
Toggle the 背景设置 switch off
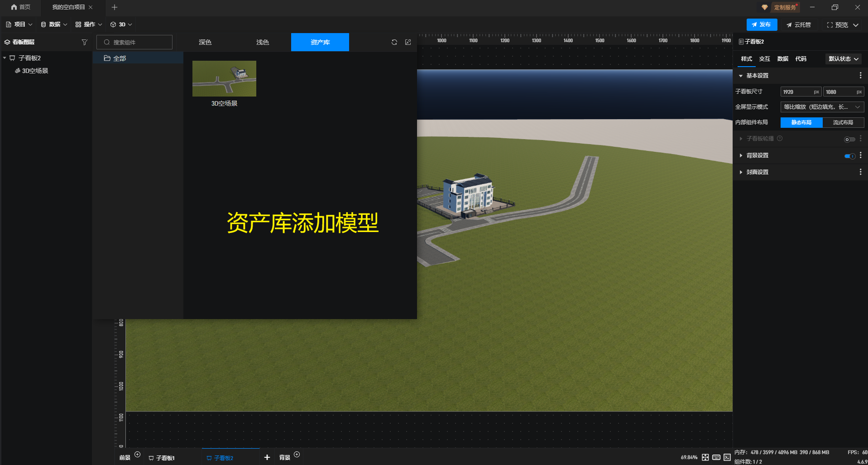click(x=849, y=156)
